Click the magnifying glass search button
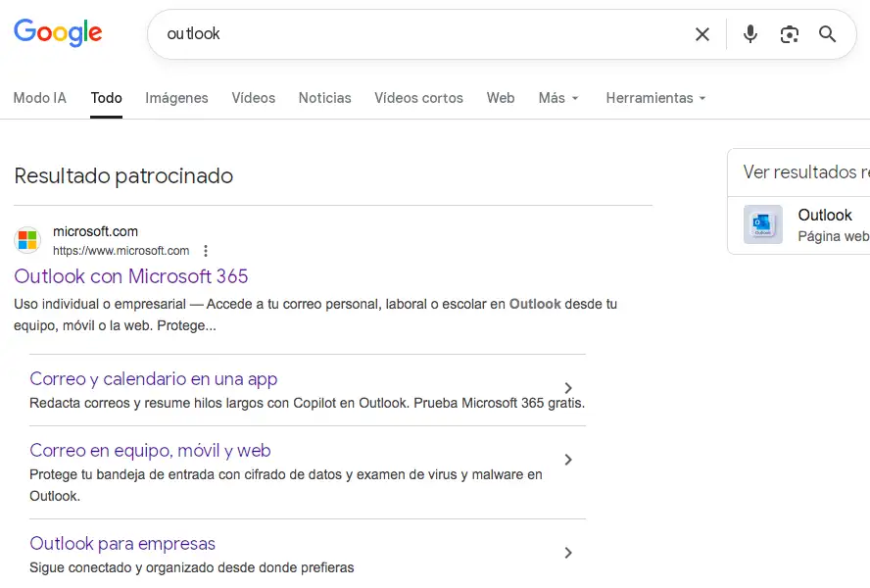This screenshot has width=870, height=588. point(828,34)
